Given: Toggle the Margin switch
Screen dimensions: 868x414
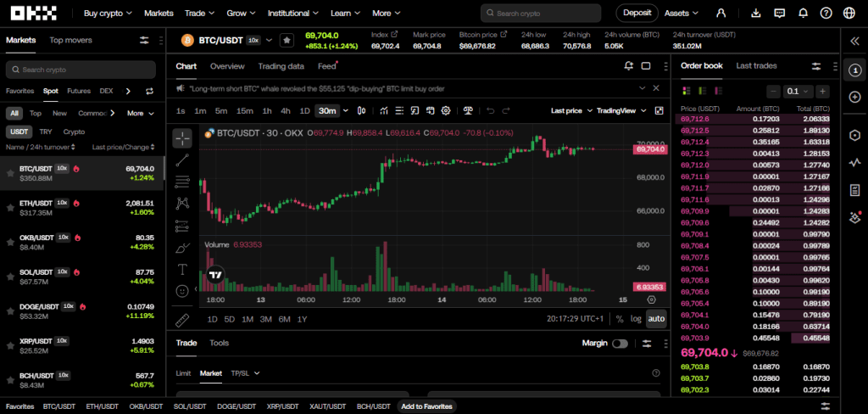Looking at the screenshot, I should pyautogui.click(x=620, y=344).
